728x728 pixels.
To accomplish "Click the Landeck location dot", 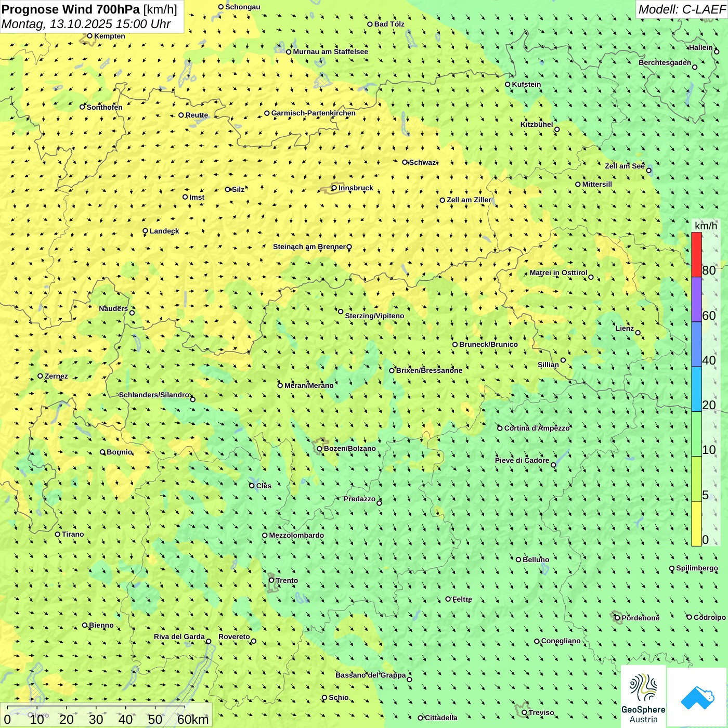I will pyautogui.click(x=146, y=231).
